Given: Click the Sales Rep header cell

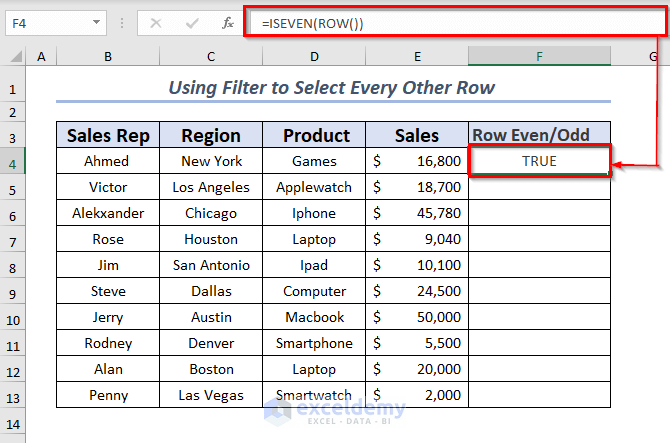Looking at the screenshot, I should point(107,135).
